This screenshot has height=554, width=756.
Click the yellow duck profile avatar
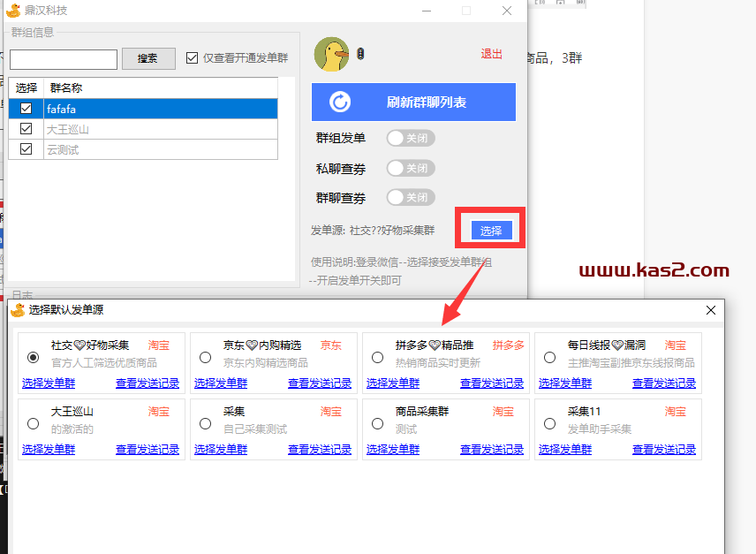pyautogui.click(x=332, y=55)
